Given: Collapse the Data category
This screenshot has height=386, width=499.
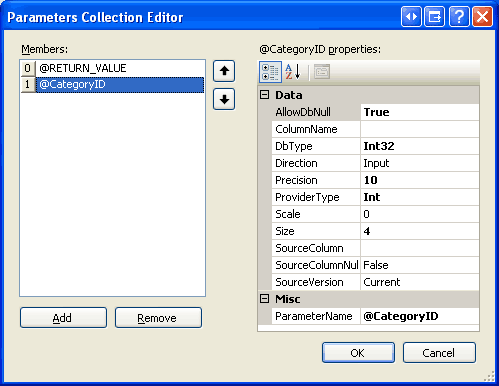Looking at the screenshot, I should click(264, 95).
